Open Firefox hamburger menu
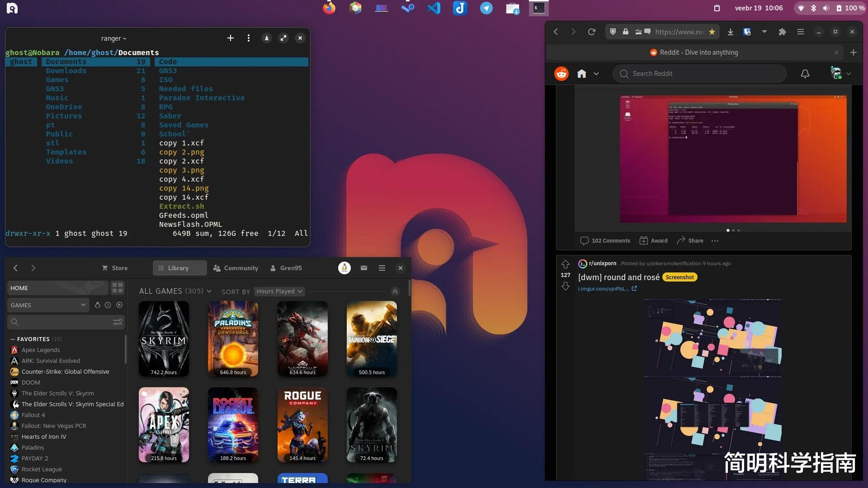The height and width of the screenshot is (488, 868). (x=801, y=32)
